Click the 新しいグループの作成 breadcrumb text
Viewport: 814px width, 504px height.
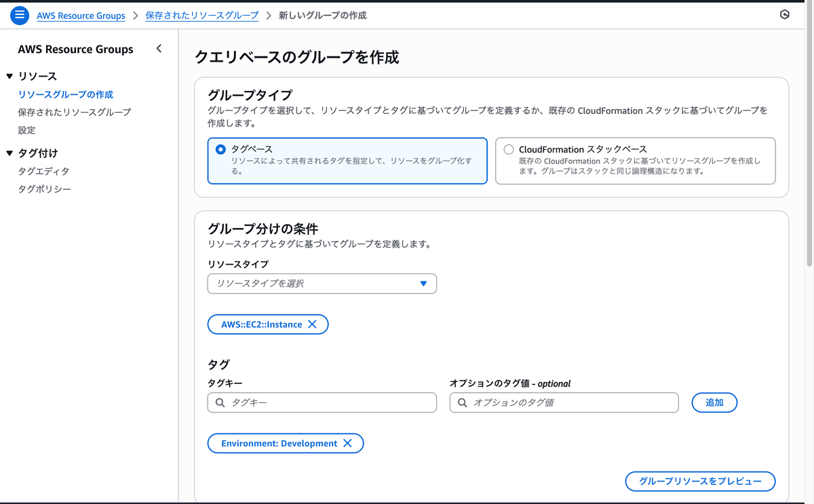(323, 16)
